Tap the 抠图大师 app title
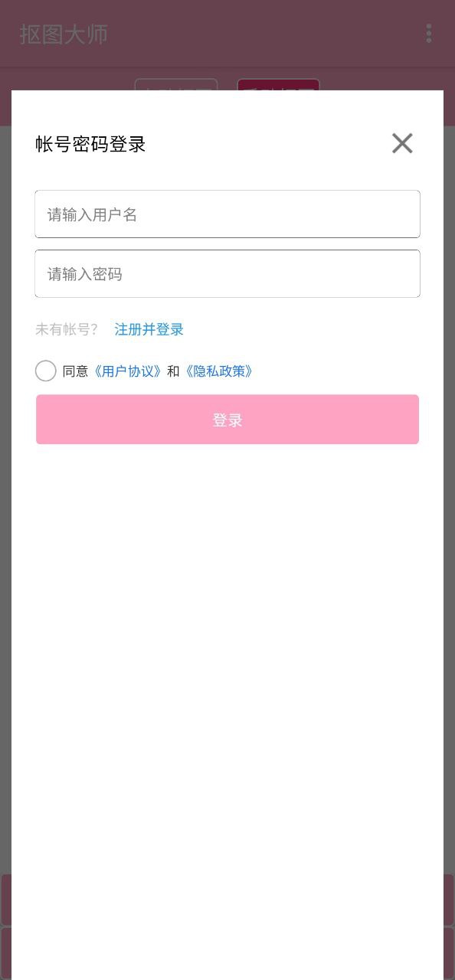The height and width of the screenshot is (980, 455). click(x=64, y=34)
